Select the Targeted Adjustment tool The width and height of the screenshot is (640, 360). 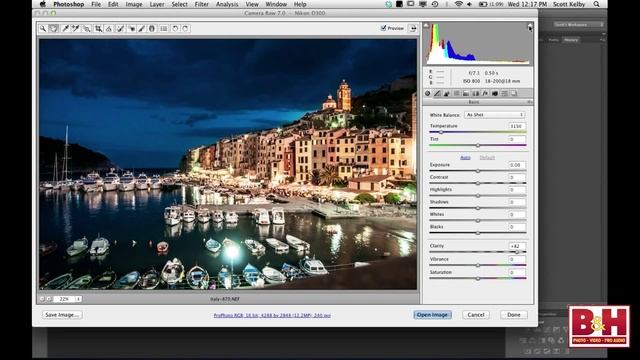click(x=87, y=29)
